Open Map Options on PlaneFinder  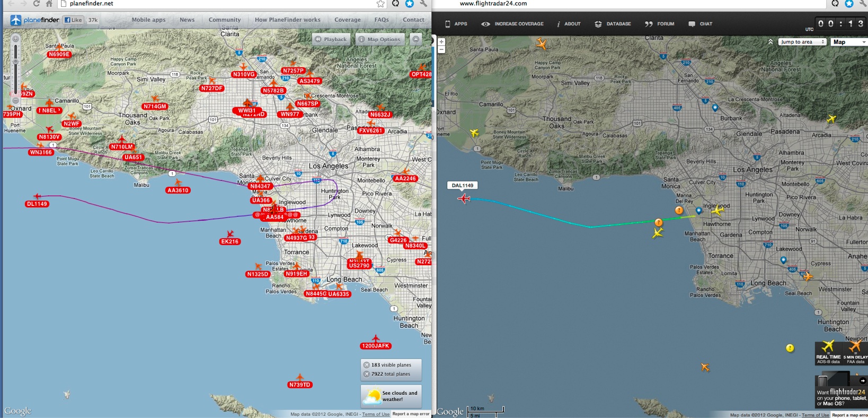(x=379, y=39)
